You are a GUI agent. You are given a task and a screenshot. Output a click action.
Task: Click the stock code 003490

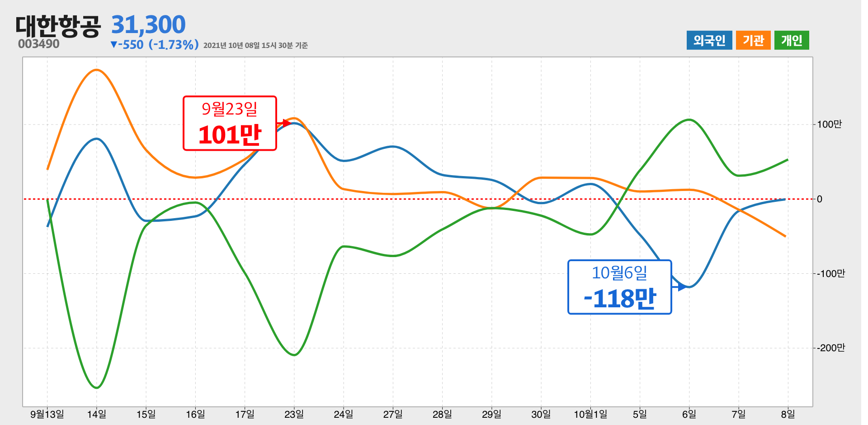click(x=39, y=44)
